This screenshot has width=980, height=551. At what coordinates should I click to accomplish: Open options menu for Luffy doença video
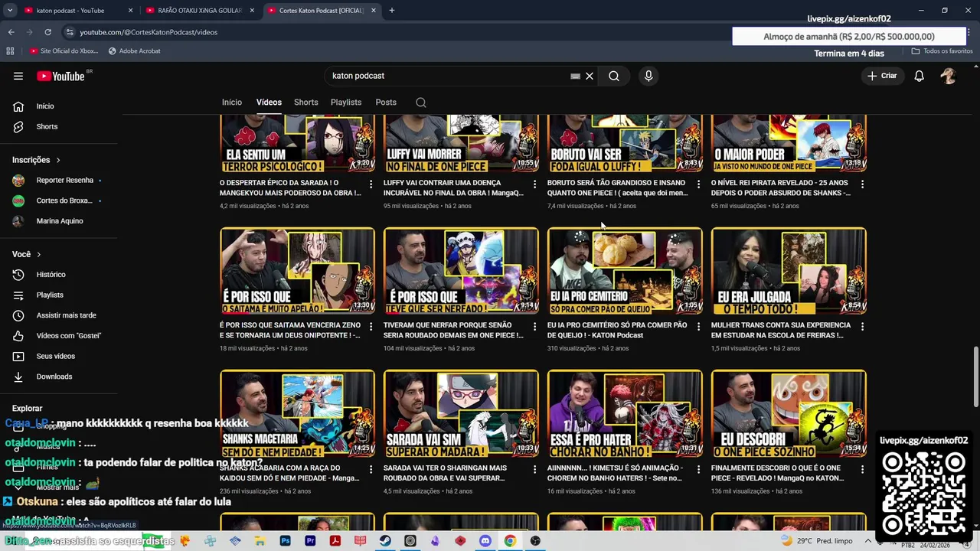(x=534, y=184)
